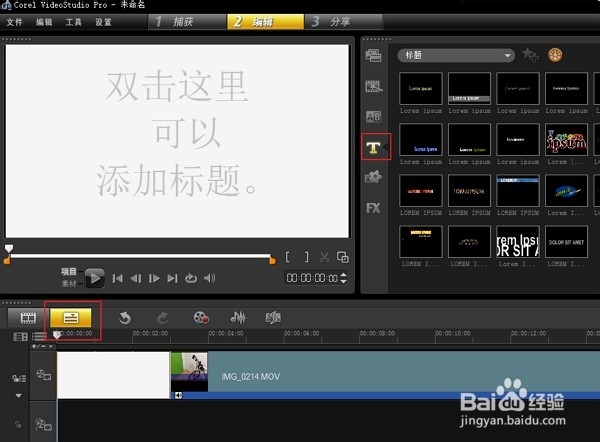Viewport: 600px width, 442px height.
Task: Switch to step 2 编辑 tab
Action: (266, 22)
